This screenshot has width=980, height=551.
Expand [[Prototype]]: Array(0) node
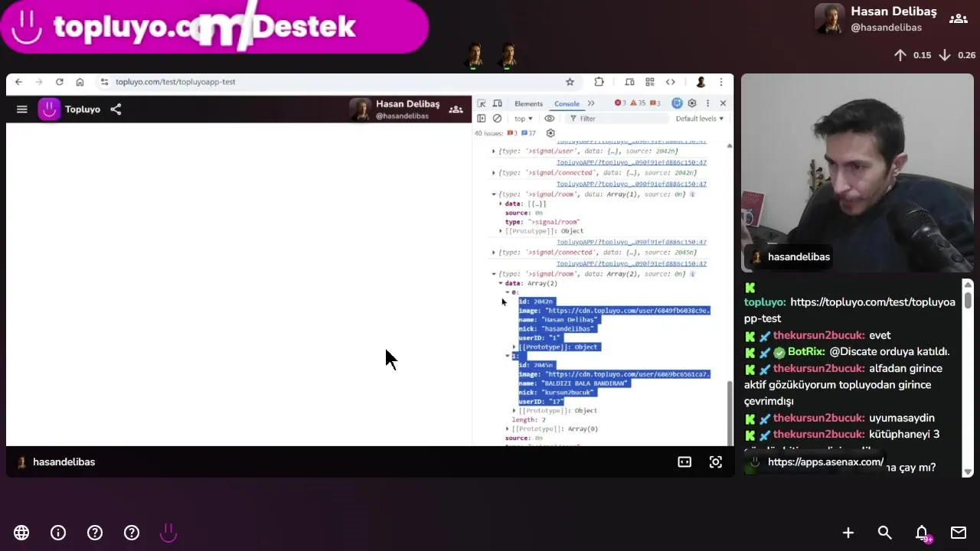[x=507, y=429]
